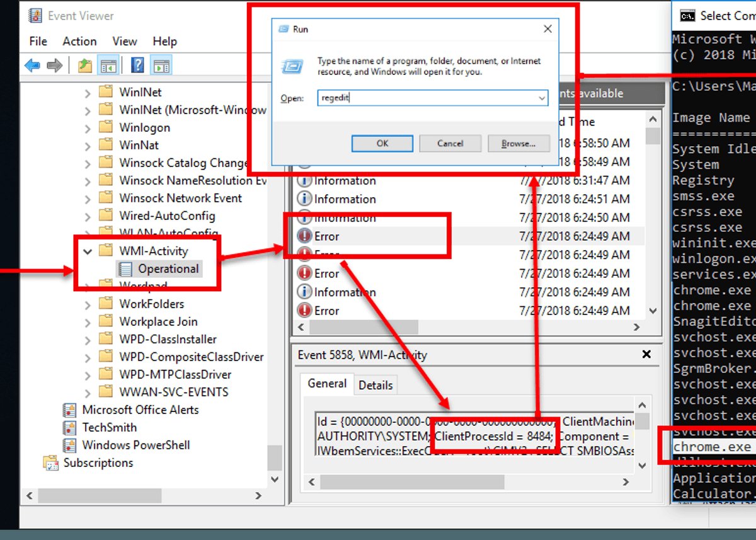Click the blue Help question-mark icon
The image size is (756, 540).
138,65
